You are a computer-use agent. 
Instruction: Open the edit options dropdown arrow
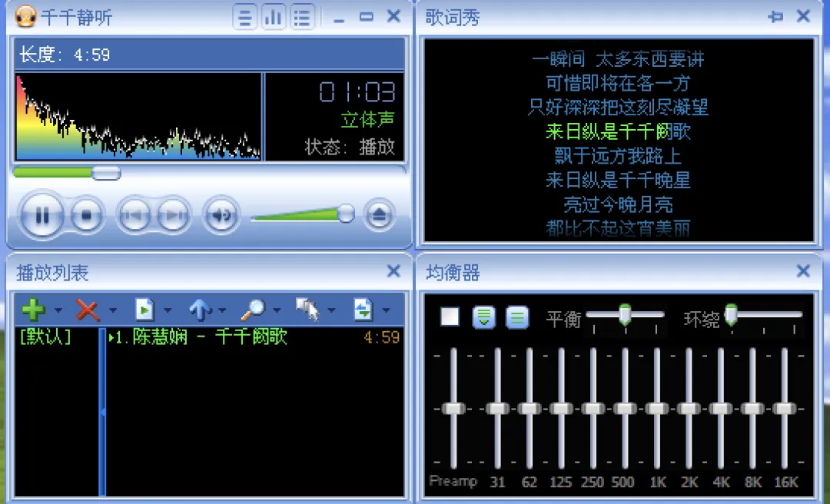tap(331, 310)
